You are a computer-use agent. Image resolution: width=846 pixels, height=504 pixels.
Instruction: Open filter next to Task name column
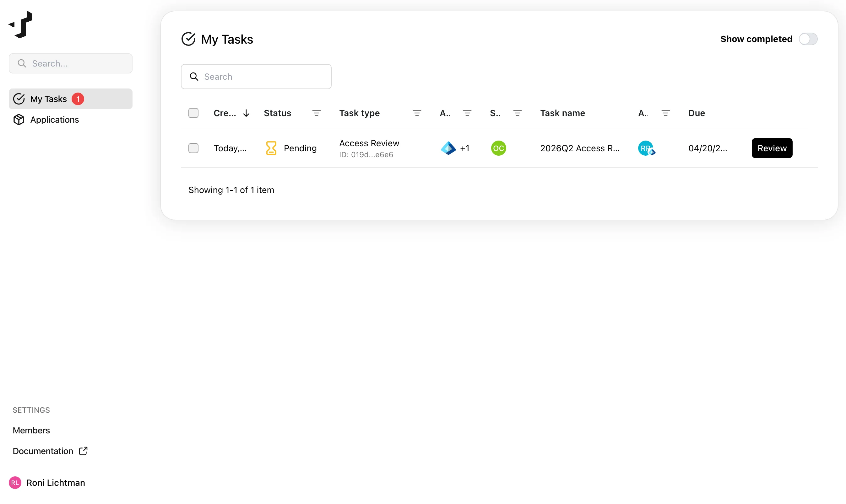click(665, 113)
